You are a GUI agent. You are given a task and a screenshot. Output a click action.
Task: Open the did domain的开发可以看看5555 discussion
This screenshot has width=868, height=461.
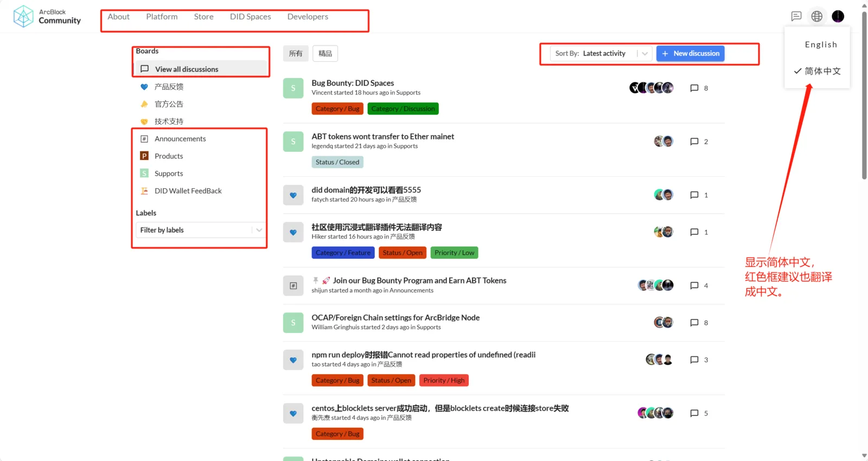click(366, 190)
